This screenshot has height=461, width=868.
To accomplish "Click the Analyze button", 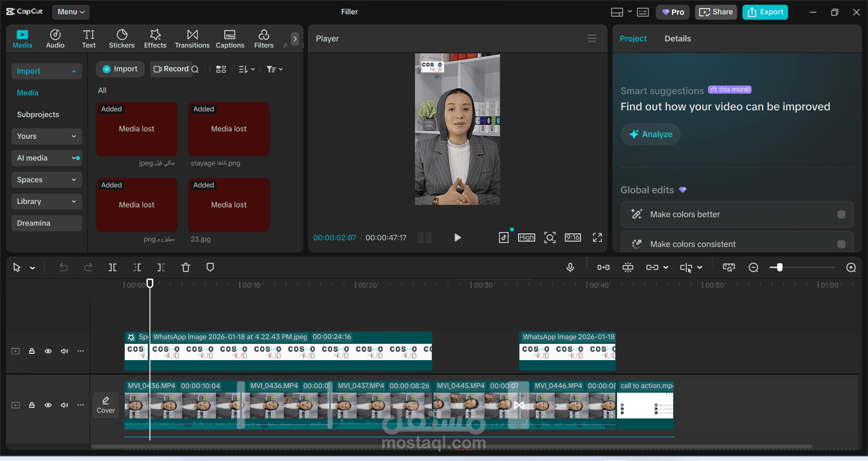I will click(651, 134).
